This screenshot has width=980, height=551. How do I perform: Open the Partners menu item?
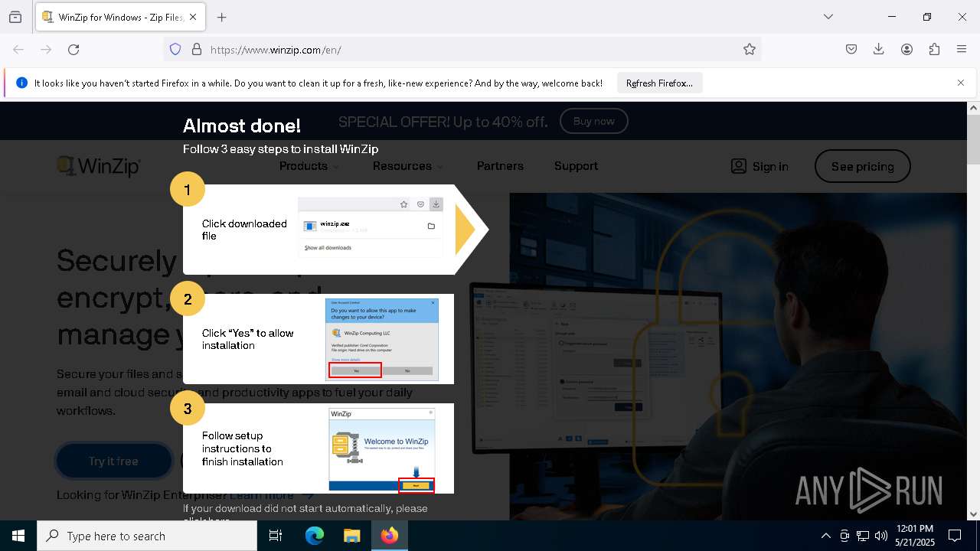(x=500, y=166)
